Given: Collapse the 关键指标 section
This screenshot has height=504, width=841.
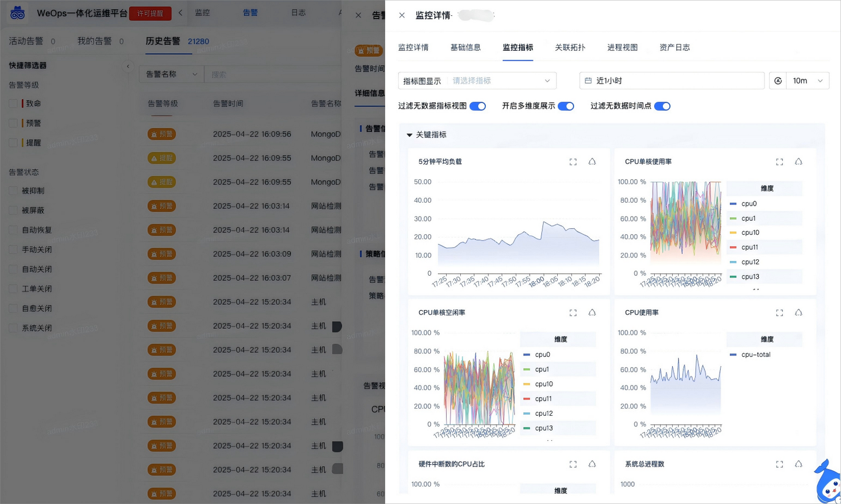Looking at the screenshot, I should (409, 134).
